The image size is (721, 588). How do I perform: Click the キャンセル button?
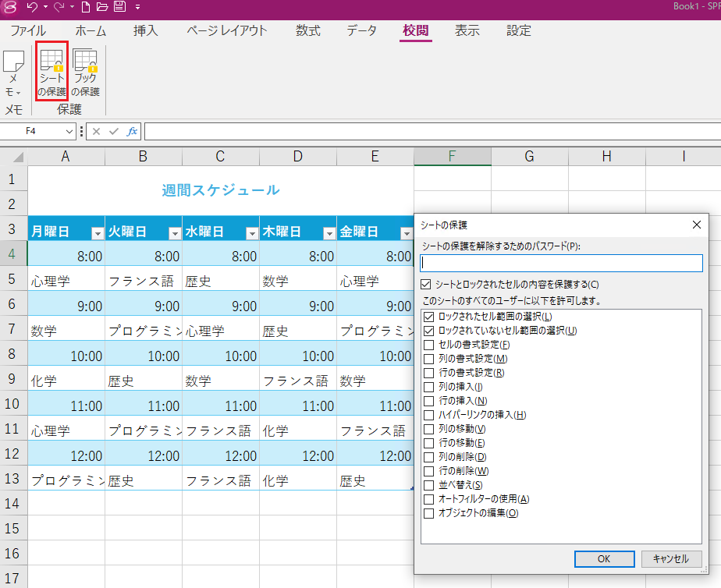coord(671,559)
